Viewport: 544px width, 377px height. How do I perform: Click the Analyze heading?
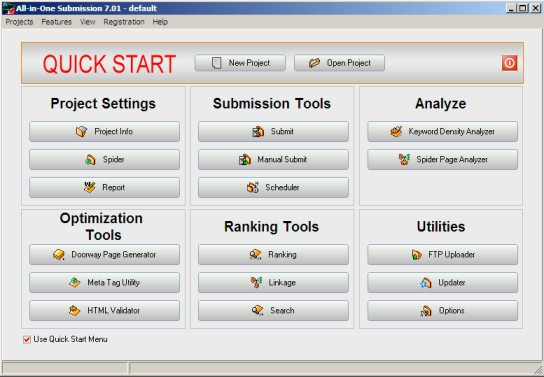click(x=441, y=104)
